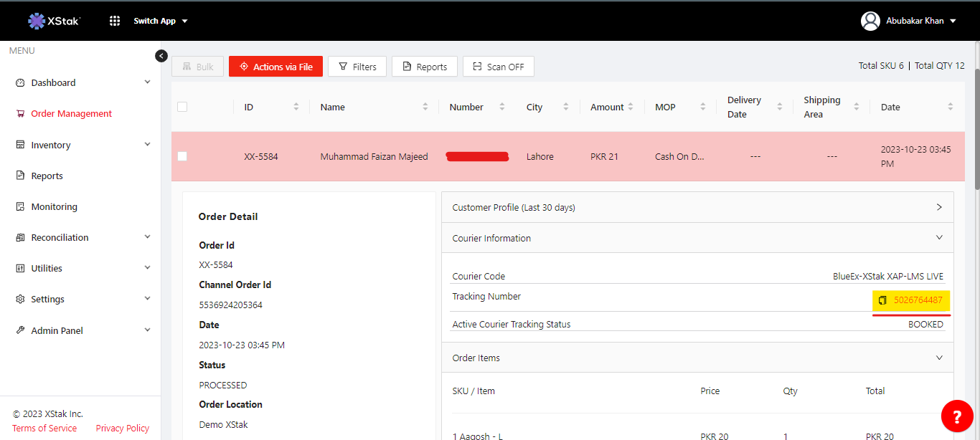Copy the tracking number with the copy icon
980x440 pixels.
882,300
